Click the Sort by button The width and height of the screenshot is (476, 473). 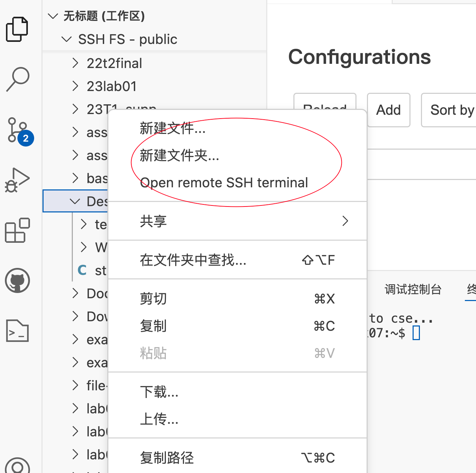449,110
